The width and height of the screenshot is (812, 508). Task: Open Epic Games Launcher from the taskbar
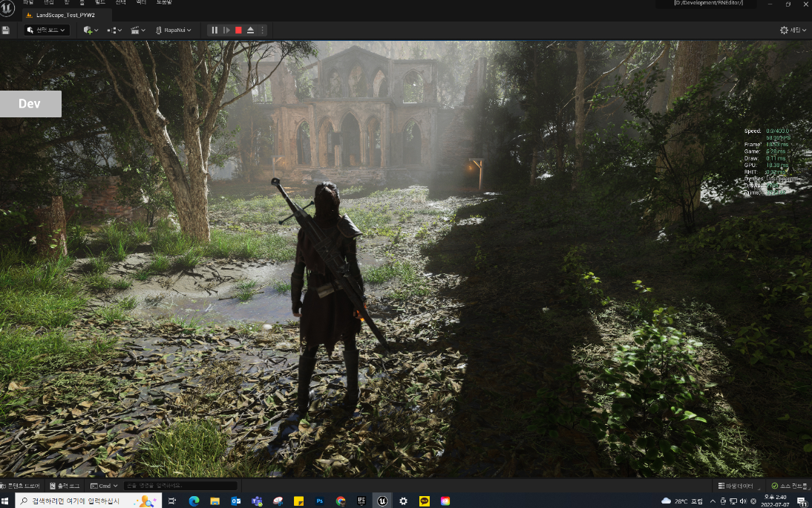pyautogui.click(x=361, y=501)
